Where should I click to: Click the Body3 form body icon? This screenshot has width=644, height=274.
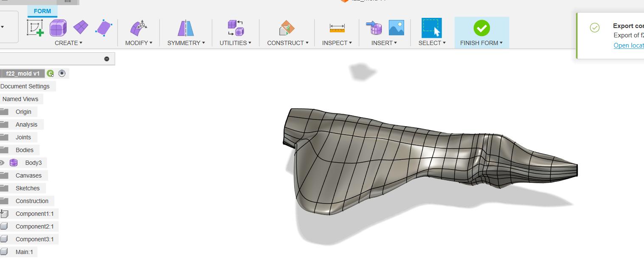pos(14,163)
